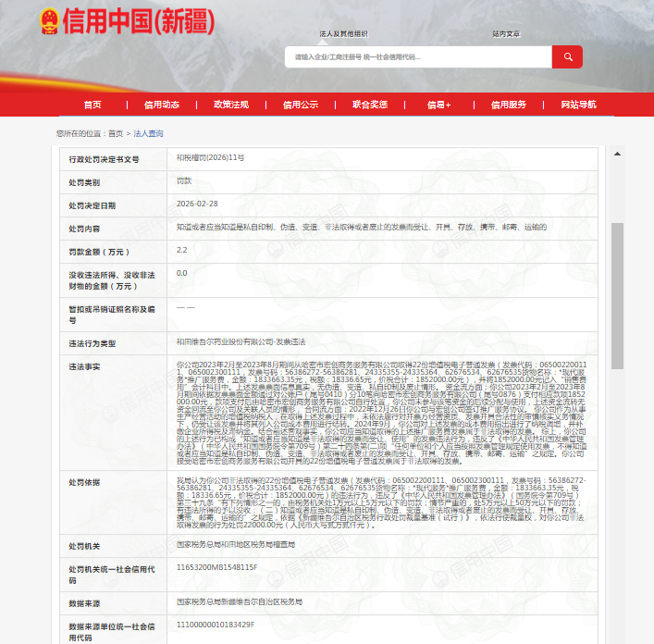The width and height of the screenshot is (654, 644).
Task: Open the 网站导航 site map menu
Action: coord(578,105)
